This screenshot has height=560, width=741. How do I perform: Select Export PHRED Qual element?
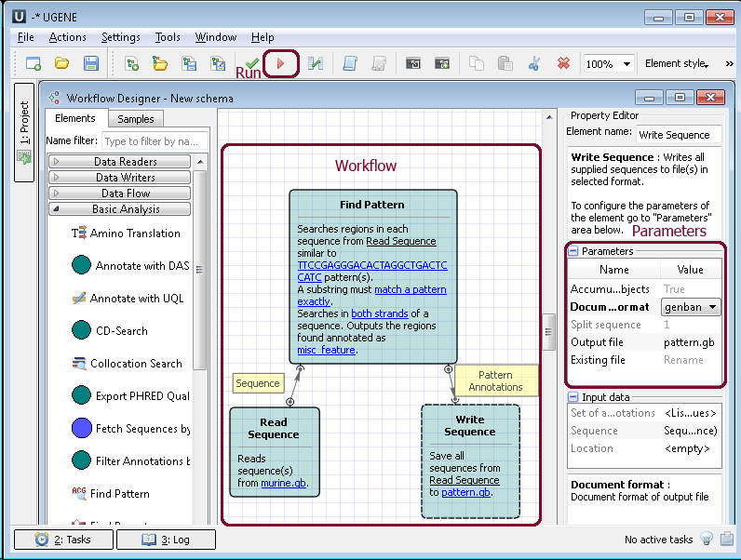pos(131,395)
